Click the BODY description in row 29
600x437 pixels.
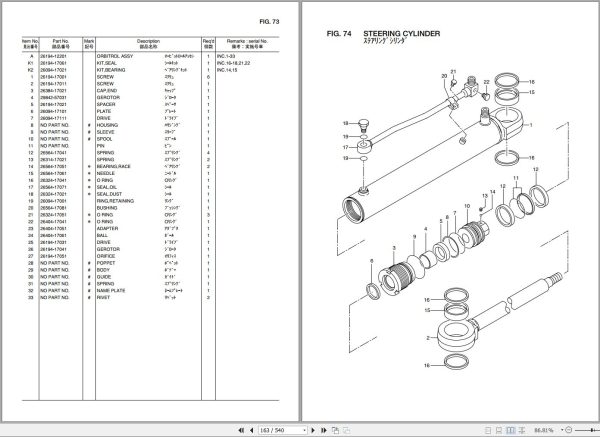pos(104,270)
